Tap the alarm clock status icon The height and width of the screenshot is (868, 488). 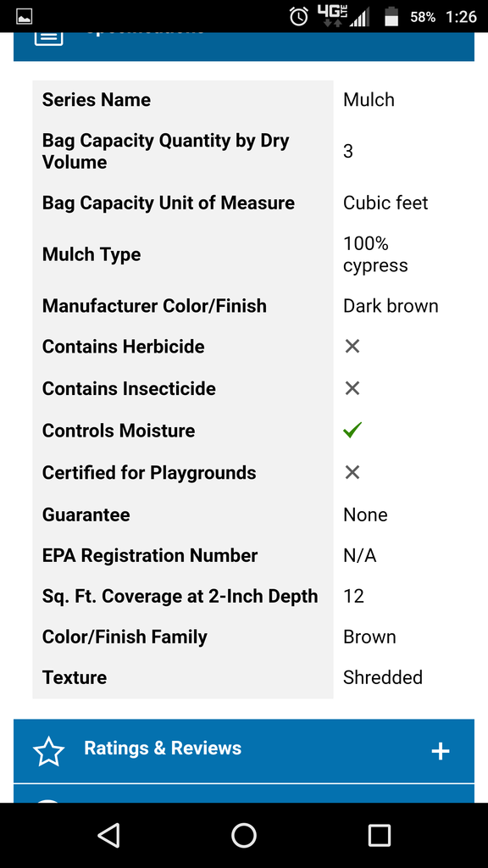(299, 17)
